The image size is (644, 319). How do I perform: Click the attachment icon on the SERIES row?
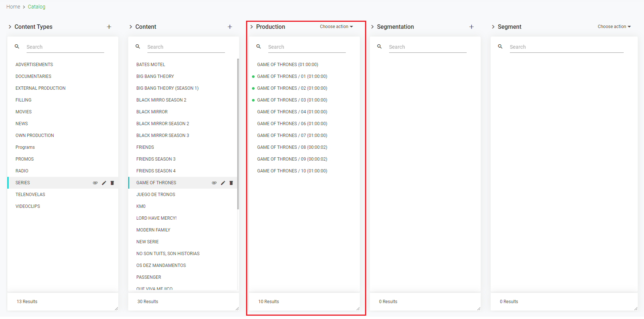point(95,183)
